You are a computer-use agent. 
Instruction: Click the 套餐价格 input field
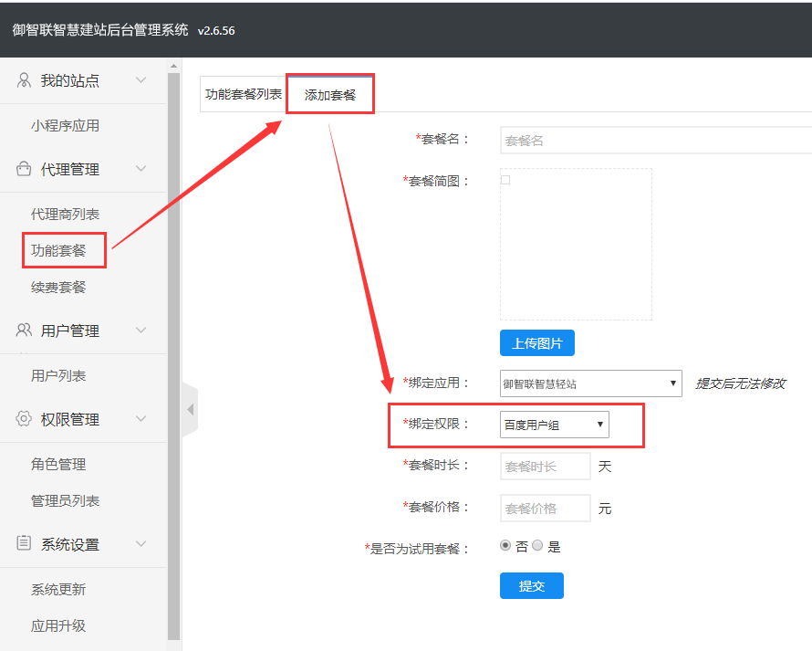click(545, 509)
